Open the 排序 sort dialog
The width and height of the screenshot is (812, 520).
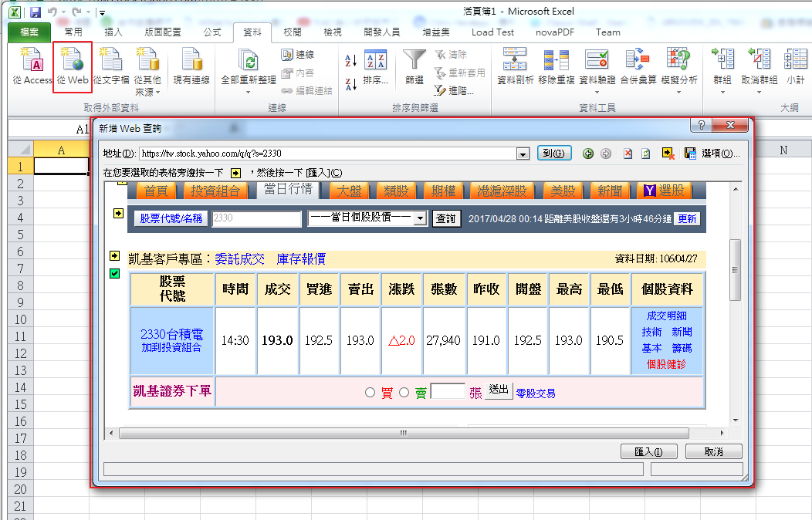coord(375,67)
